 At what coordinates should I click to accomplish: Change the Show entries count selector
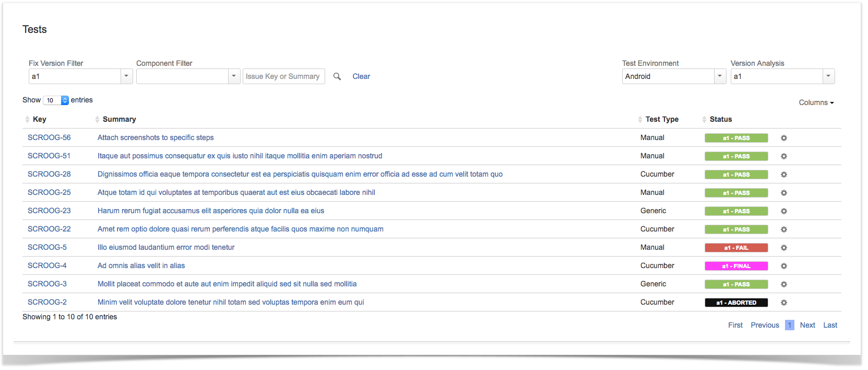56,100
